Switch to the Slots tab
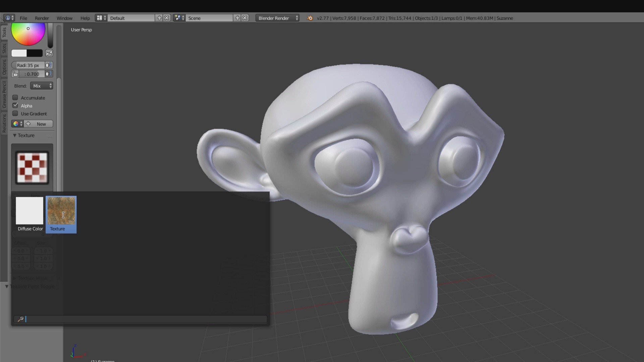 pos(4,49)
